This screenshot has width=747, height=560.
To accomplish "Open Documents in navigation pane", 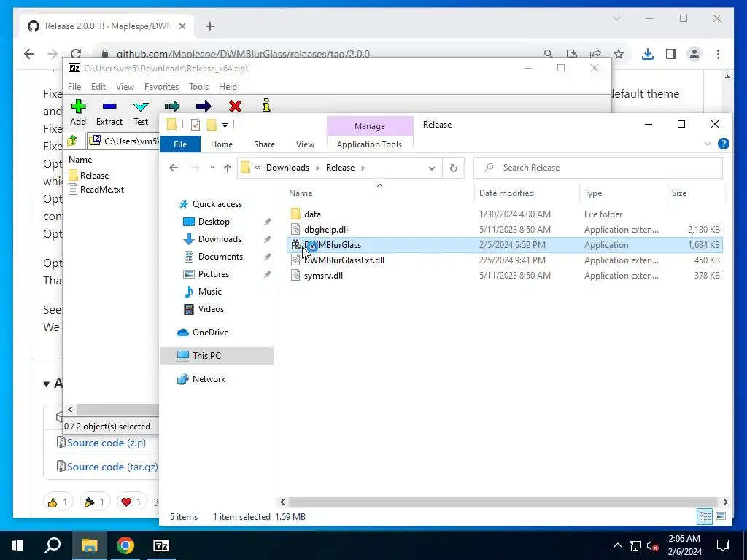I will click(220, 257).
